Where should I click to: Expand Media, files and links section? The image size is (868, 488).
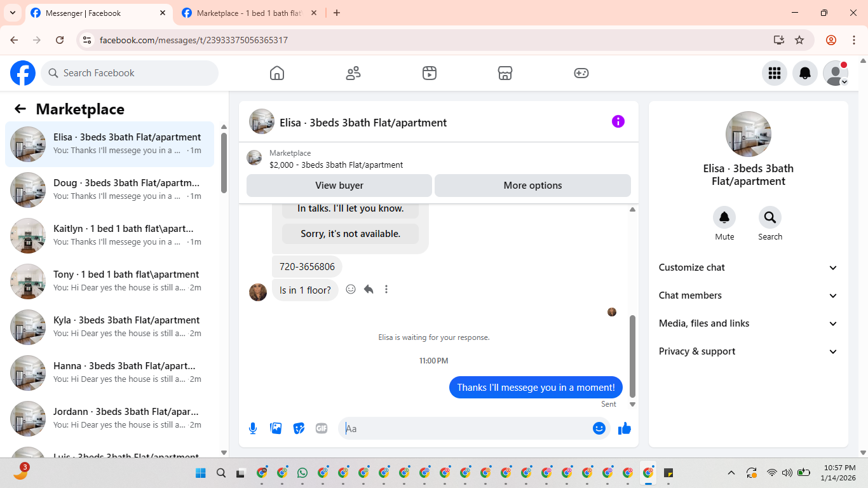[749, 323]
